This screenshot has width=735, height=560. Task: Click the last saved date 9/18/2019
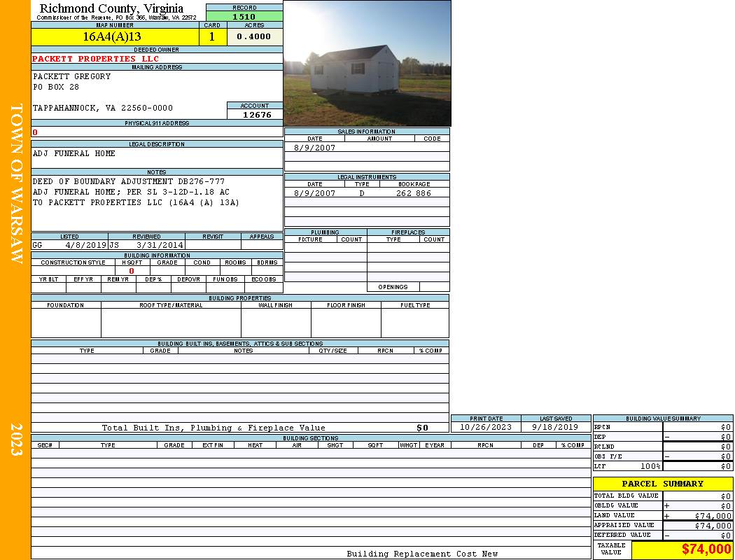point(555,427)
